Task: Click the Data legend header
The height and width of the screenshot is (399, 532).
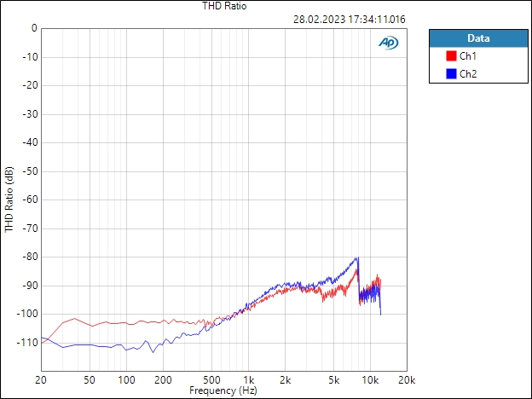Action: (x=478, y=38)
